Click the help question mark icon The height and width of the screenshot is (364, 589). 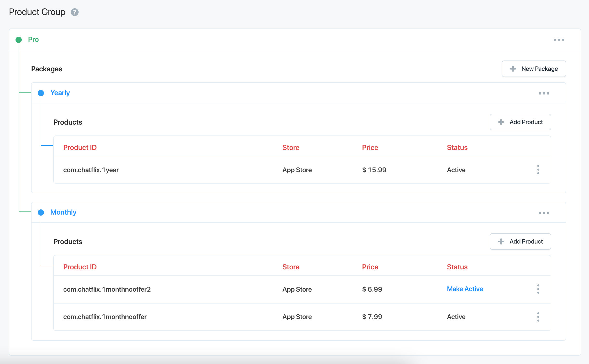74,12
